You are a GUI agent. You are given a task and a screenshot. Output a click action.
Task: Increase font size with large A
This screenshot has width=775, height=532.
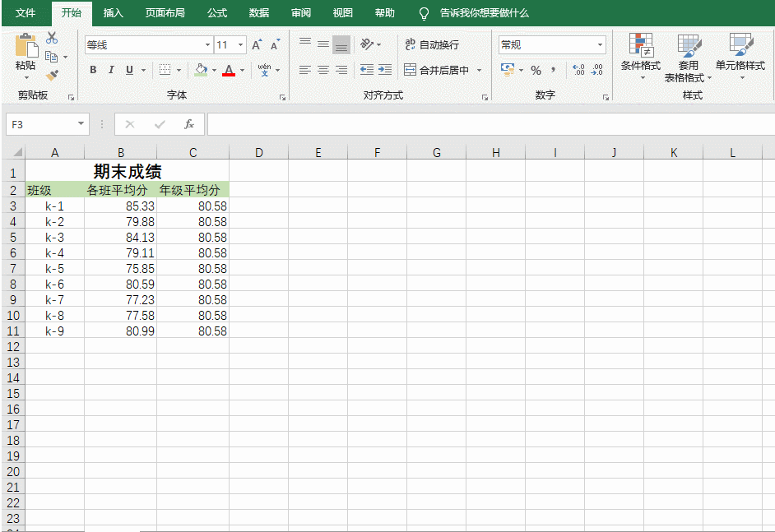[257, 45]
